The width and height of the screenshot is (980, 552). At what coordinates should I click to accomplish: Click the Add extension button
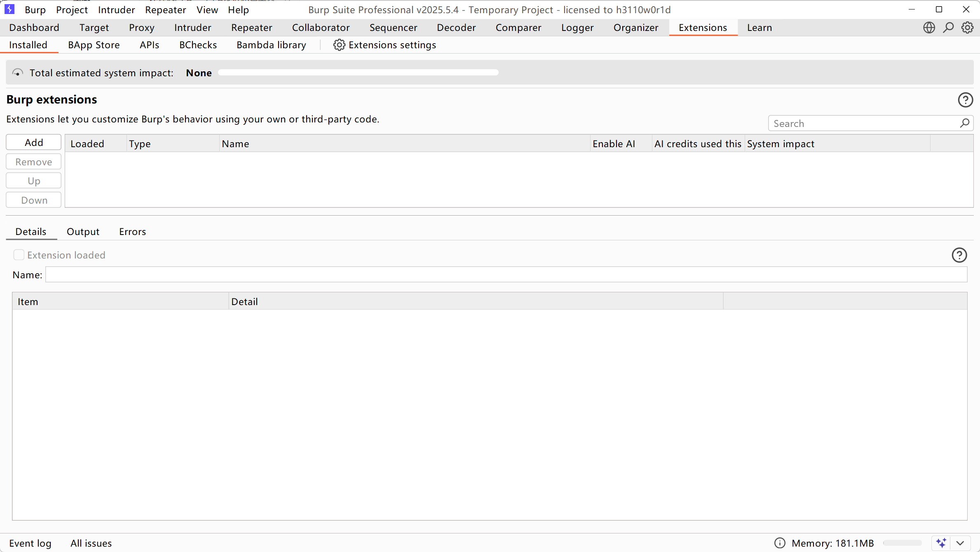(x=34, y=143)
